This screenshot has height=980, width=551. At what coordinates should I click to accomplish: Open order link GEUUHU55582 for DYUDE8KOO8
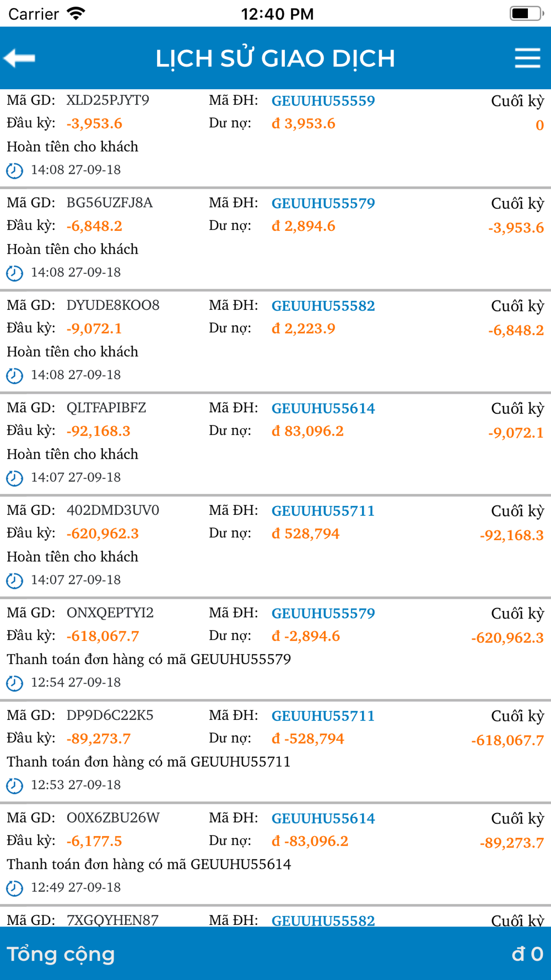click(323, 306)
